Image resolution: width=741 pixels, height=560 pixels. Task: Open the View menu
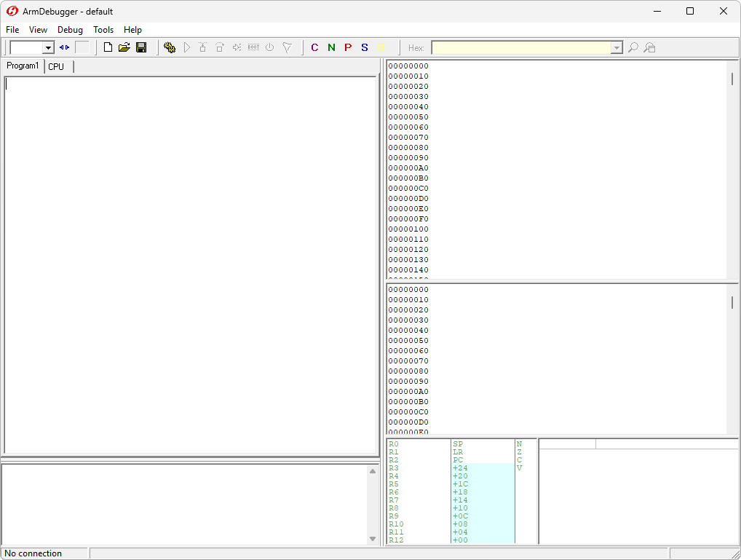tap(38, 30)
